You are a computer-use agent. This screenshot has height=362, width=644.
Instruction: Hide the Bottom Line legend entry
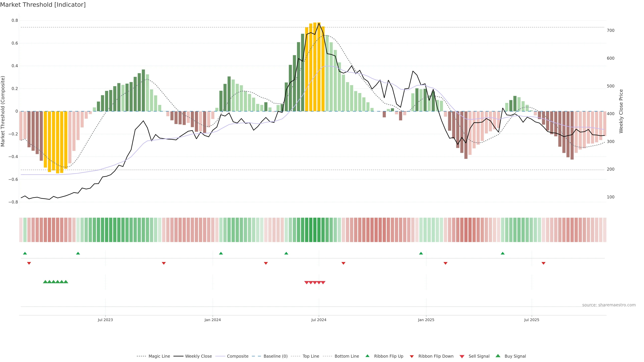pos(346,356)
